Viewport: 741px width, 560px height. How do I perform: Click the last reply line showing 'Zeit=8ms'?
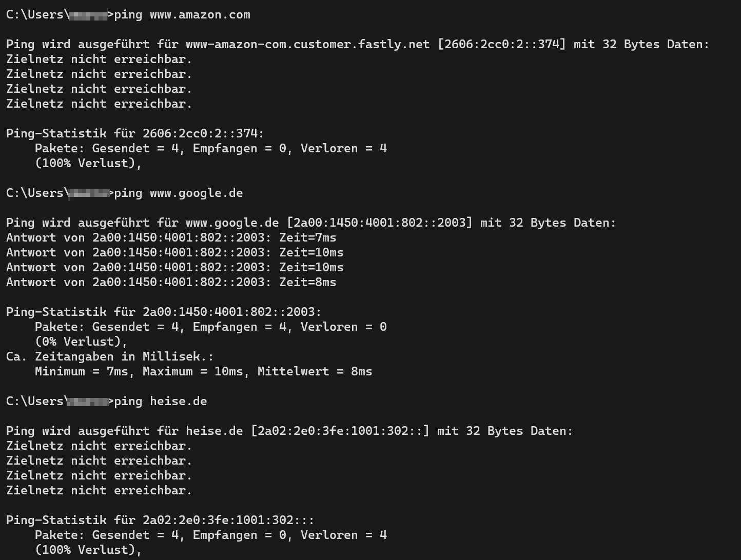tap(171, 283)
